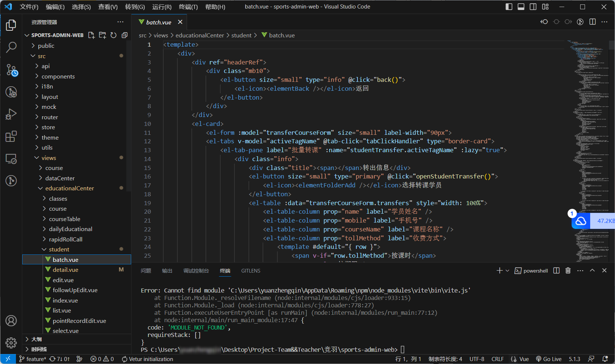The image size is (615, 364).
Task: Open detail.vue in the explorer
Action: 77,270
